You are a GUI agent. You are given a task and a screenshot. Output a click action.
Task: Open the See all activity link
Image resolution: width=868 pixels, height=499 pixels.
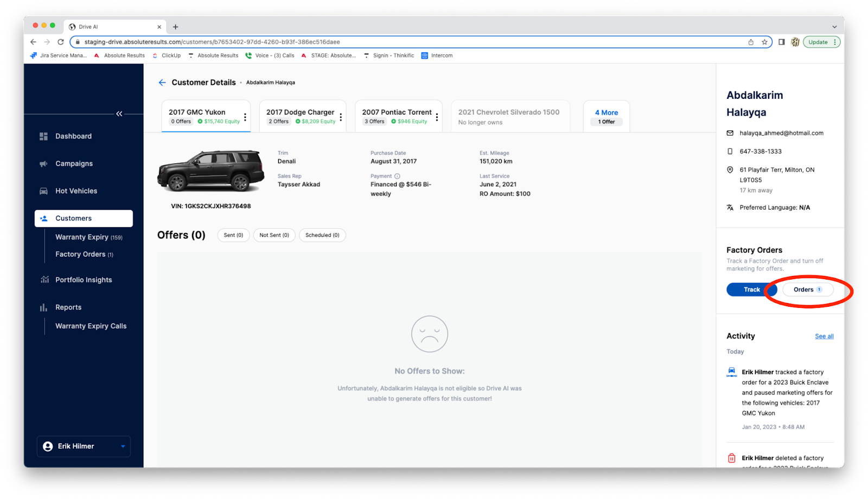click(824, 337)
